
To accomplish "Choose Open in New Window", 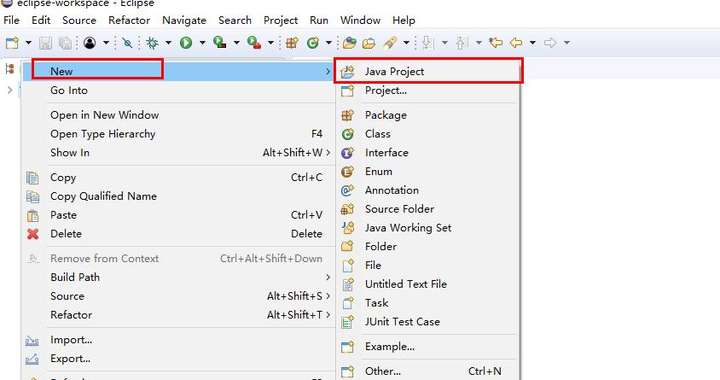I will point(178,115).
